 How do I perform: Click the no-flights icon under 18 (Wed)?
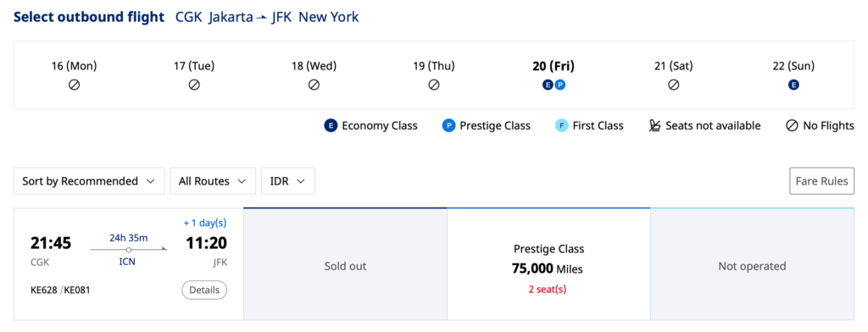[x=314, y=86]
